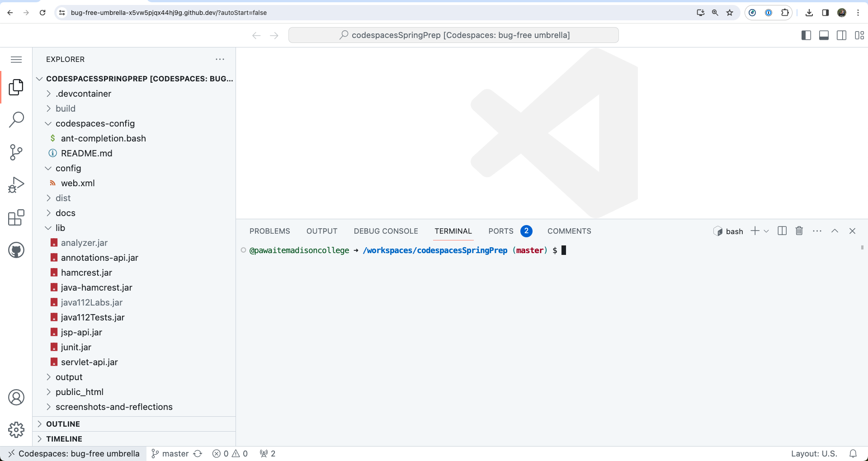Screen dimensions: 868x461
Task: Collapse the CODESPACESSPRINGPREP root folder
Action: click(134, 79)
